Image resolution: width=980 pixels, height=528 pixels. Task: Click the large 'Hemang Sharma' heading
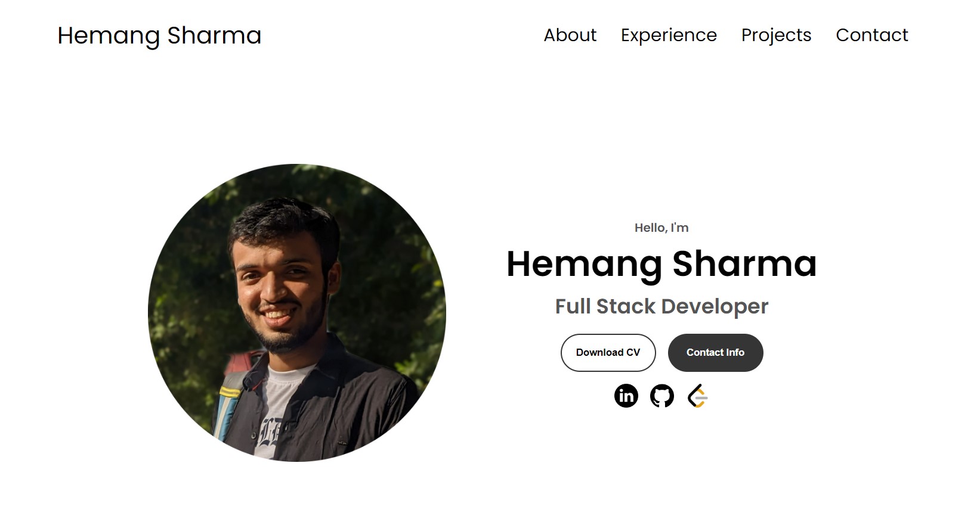661,265
